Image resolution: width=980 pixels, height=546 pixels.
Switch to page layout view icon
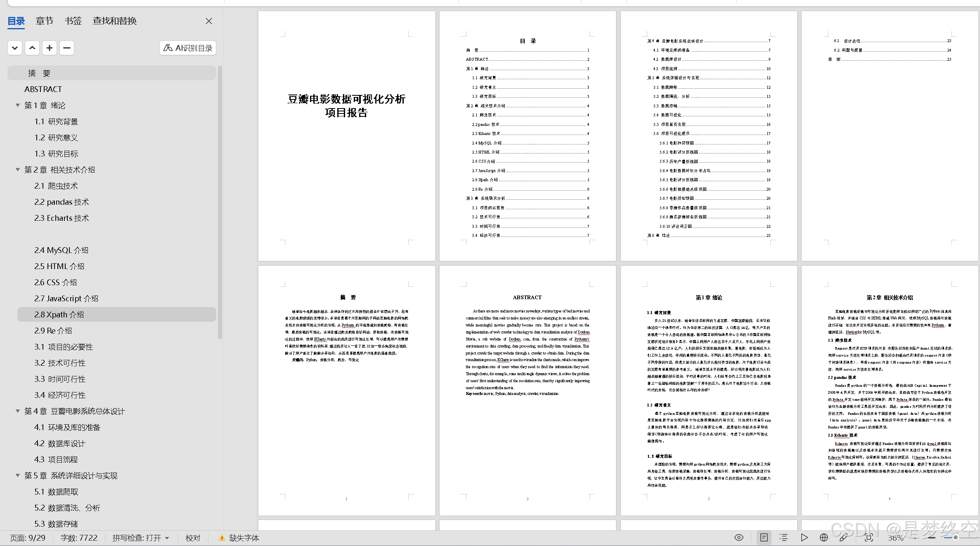[764, 537]
